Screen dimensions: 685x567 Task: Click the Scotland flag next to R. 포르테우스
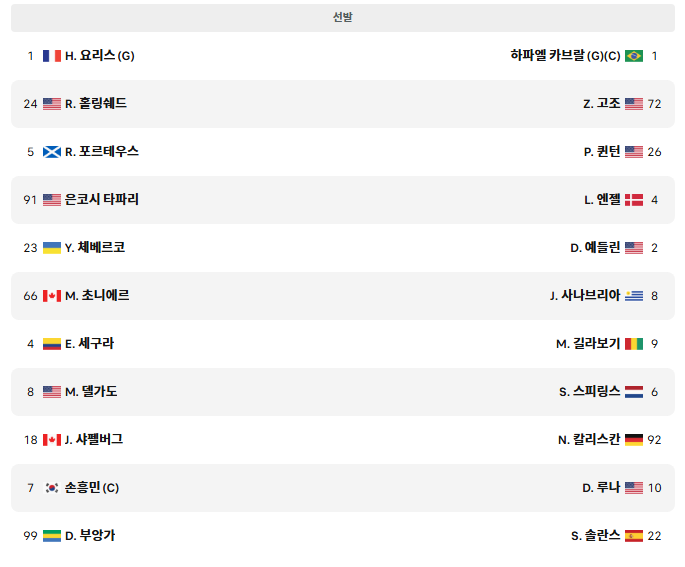coord(52,152)
